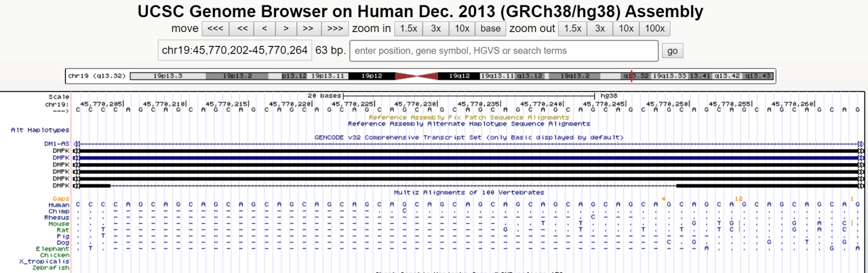Click the DM1-AS gene label

pos(57,144)
